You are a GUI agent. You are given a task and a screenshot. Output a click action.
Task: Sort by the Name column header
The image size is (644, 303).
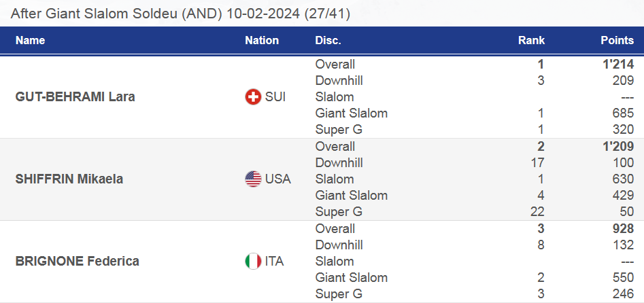click(x=30, y=41)
